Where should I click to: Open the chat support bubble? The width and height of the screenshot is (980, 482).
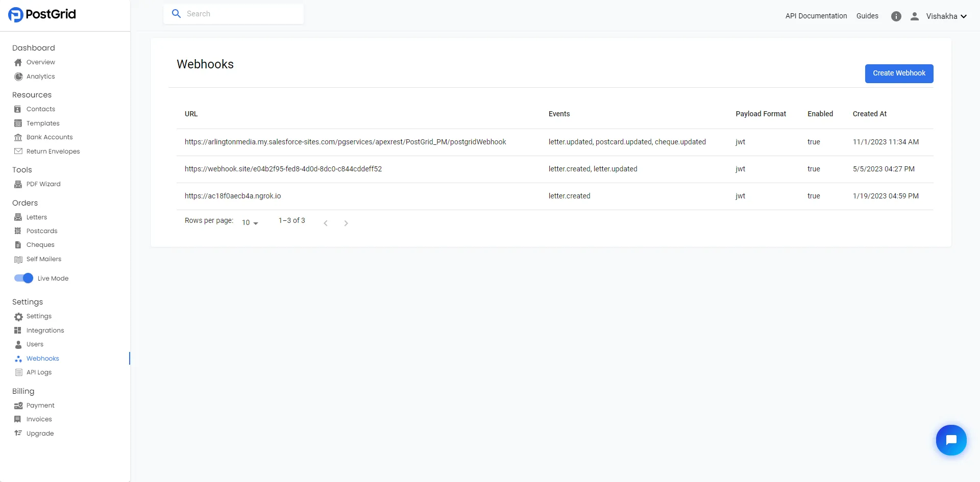point(951,440)
